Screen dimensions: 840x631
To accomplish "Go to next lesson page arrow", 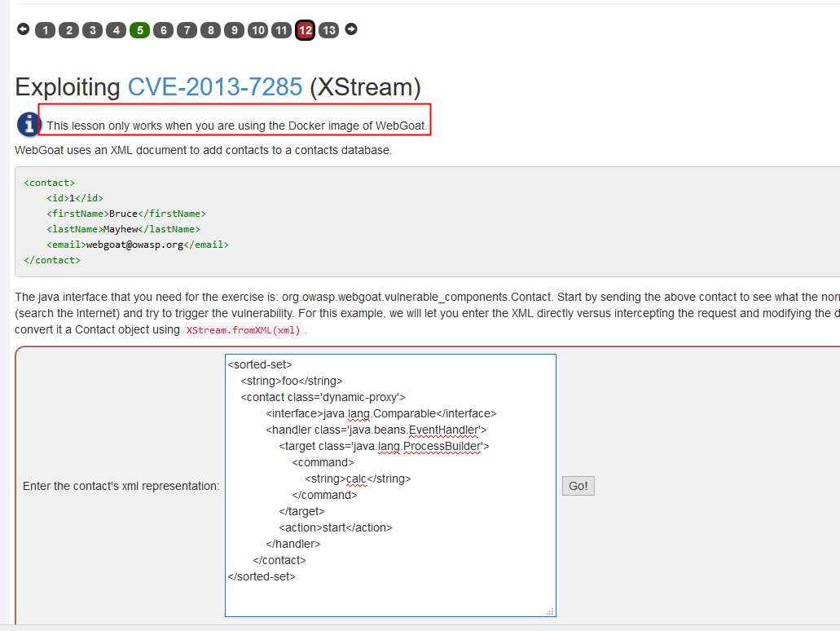I will [x=351, y=29].
